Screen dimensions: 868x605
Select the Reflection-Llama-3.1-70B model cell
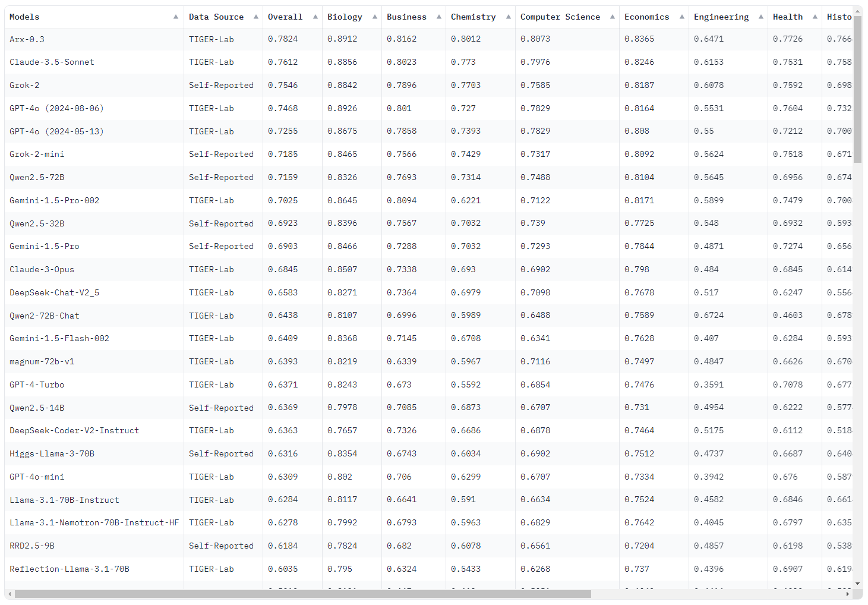[x=94, y=569]
